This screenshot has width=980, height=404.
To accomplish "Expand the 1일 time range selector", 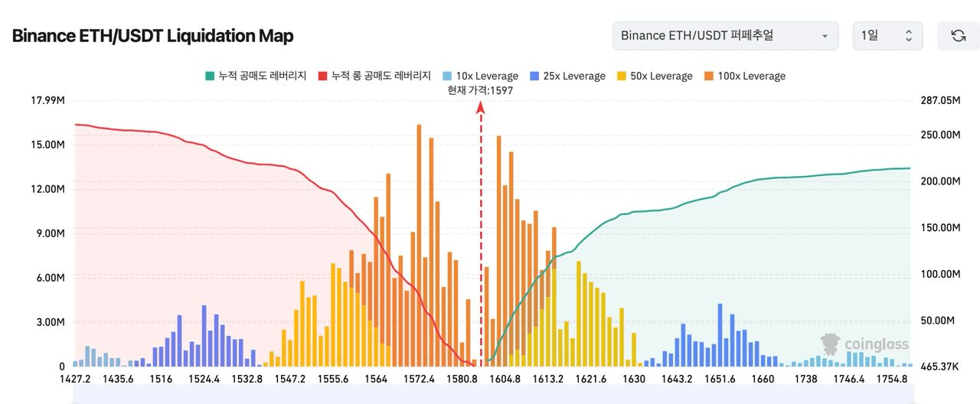I will coord(887,36).
